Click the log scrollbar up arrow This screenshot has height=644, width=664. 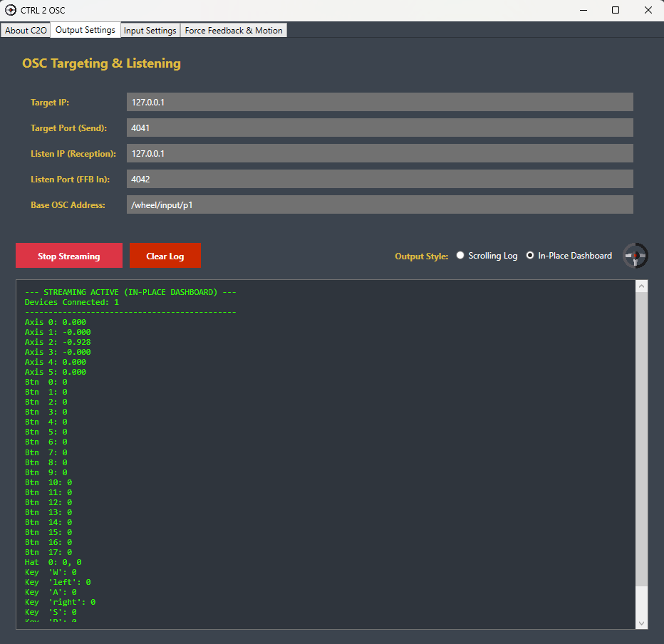(x=641, y=286)
